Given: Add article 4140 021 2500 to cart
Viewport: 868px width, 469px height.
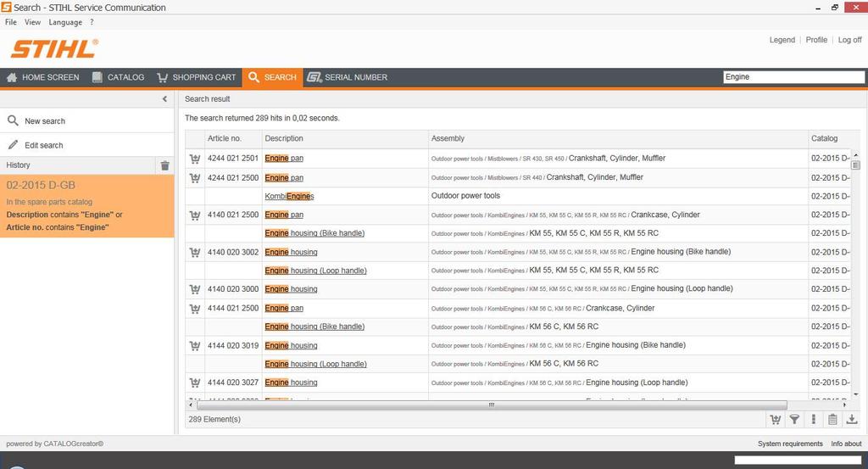Looking at the screenshot, I should 195,215.
